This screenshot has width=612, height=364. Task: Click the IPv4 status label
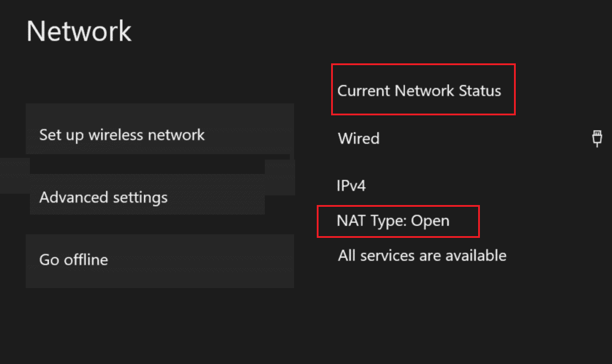(351, 185)
